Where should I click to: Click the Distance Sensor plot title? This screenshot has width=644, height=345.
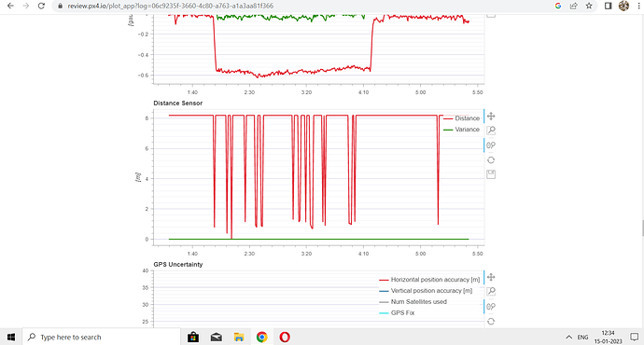(x=178, y=103)
